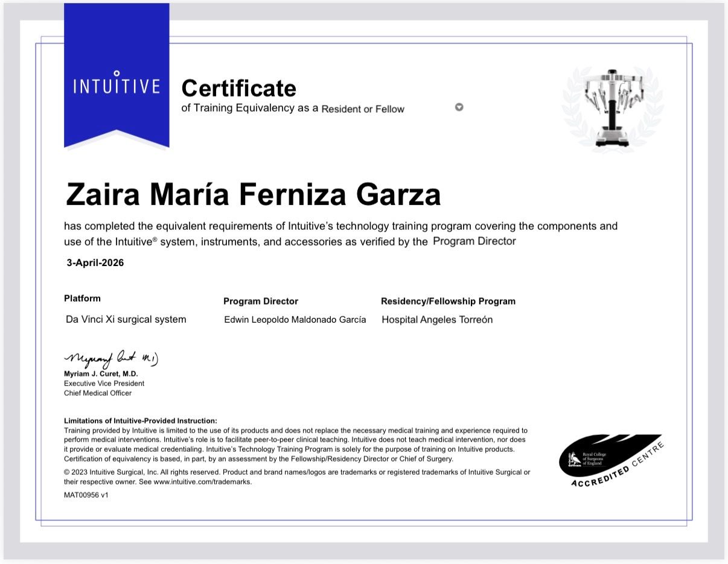Select the Resident or Fellow field
Viewport: 728px width, 564px height.
click(363, 109)
